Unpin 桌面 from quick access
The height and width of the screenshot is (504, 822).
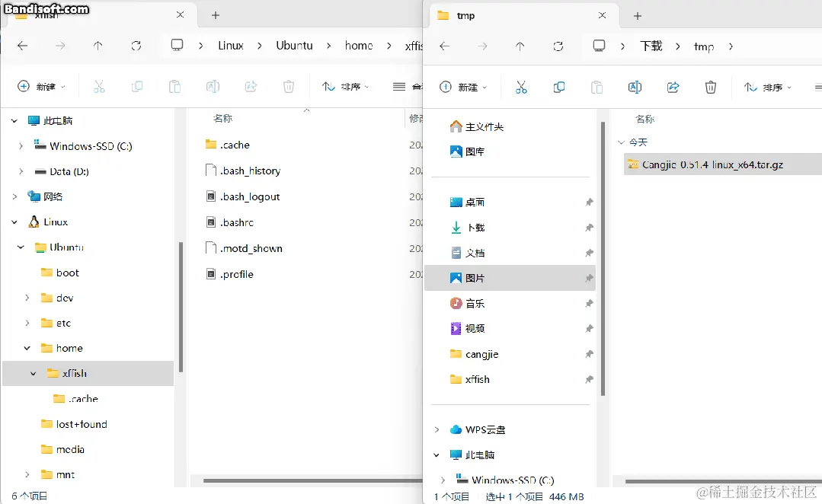589,203
